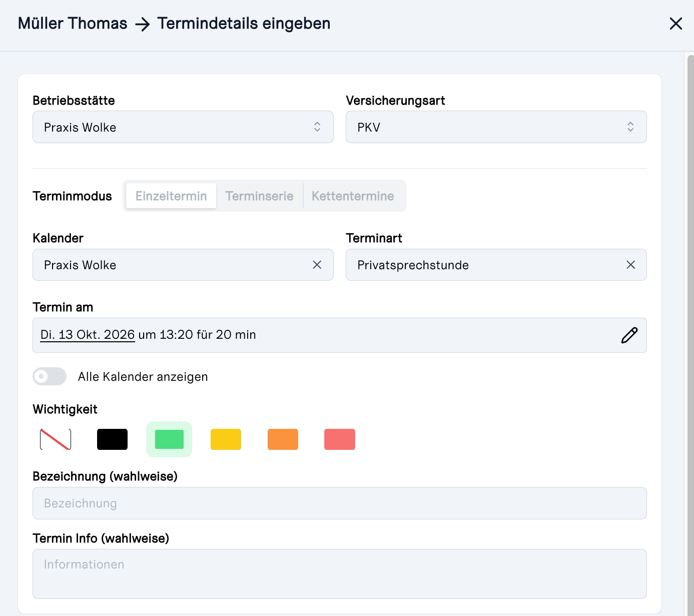
Task: Choose the black importance swatch
Action: (112, 439)
